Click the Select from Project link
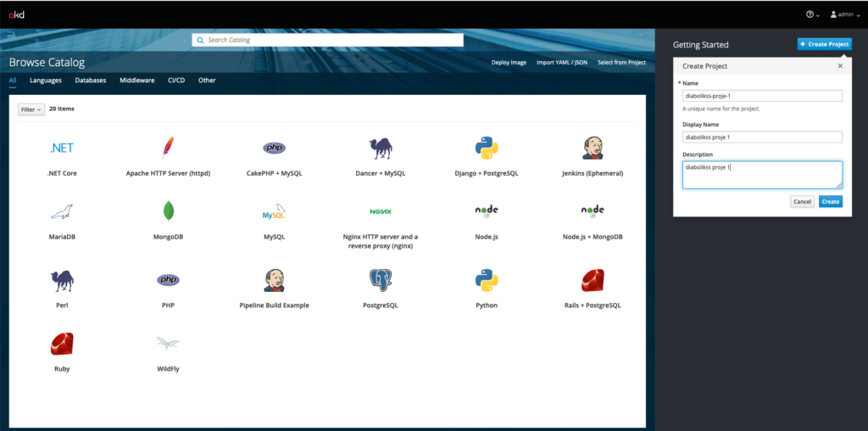The width and height of the screenshot is (868, 431). pyautogui.click(x=621, y=63)
